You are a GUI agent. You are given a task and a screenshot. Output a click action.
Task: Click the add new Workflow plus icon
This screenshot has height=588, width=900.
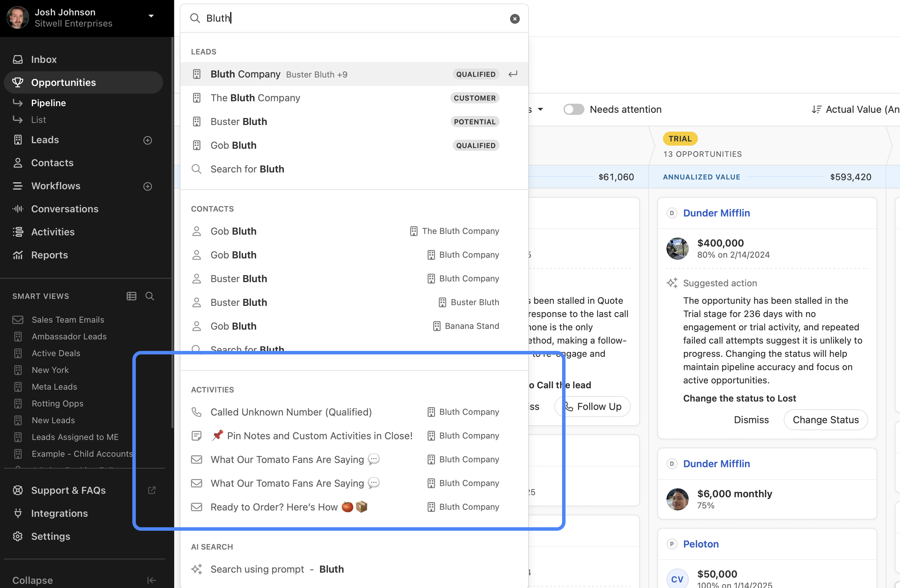tap(147, 186)
